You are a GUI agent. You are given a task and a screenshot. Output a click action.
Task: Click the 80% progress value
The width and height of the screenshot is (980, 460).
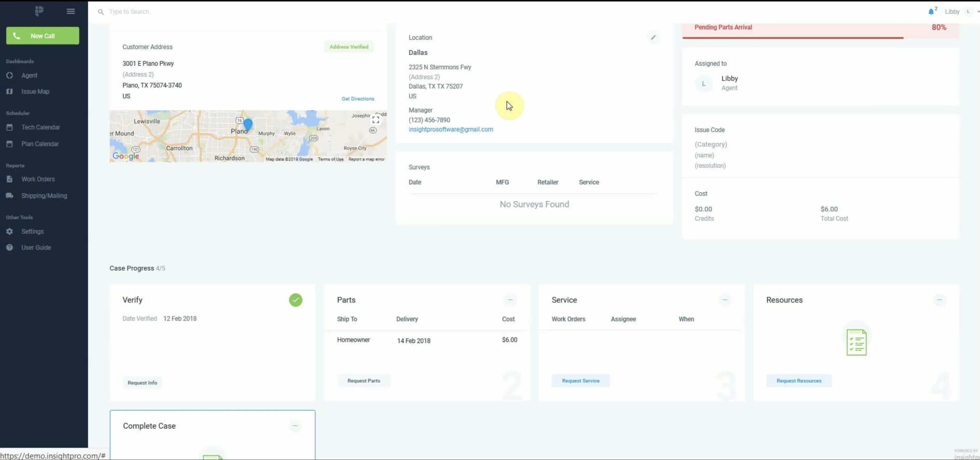(x=939, y=27)
